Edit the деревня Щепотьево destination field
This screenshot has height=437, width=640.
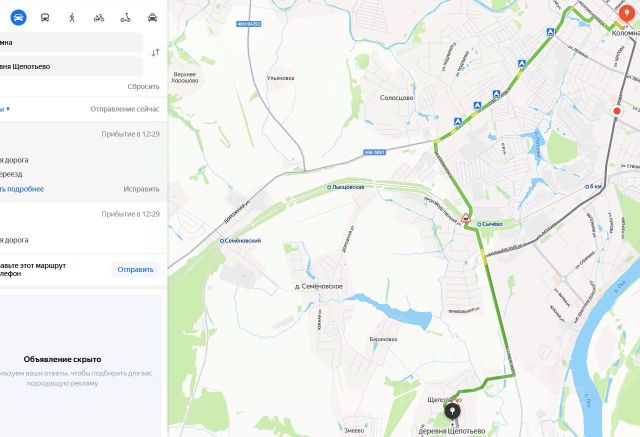click(71, 67)
